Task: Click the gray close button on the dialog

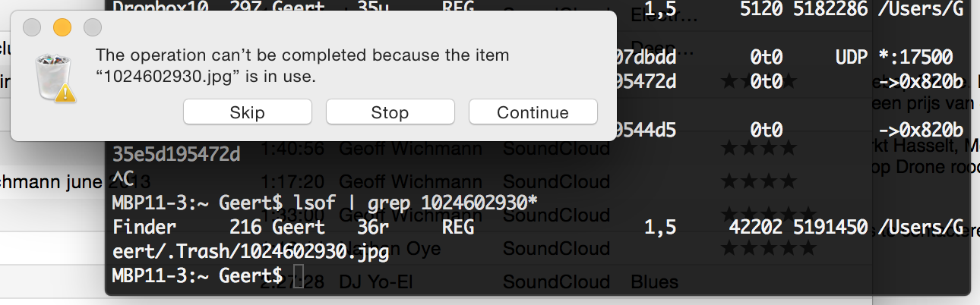Action: click(32, 27)
